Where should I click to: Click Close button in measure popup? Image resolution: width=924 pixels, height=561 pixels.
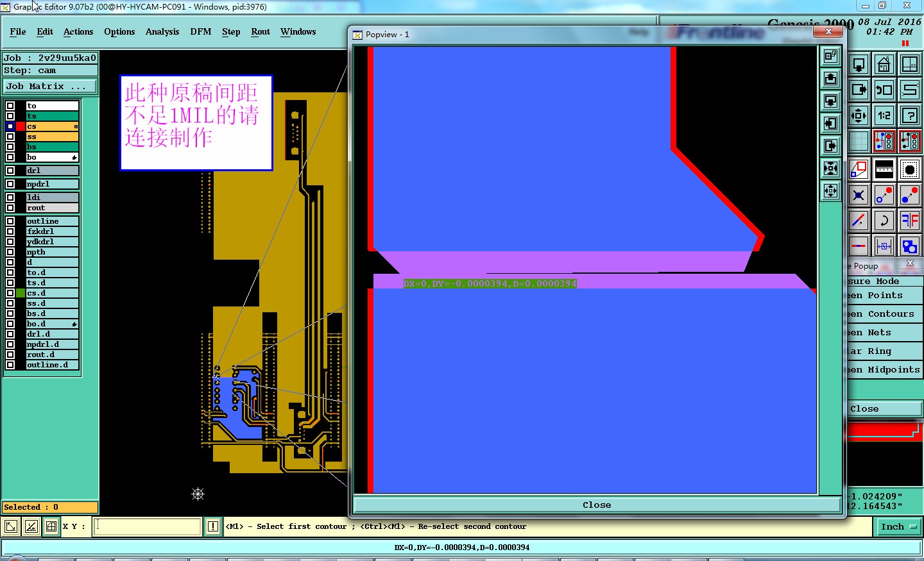pyautogui.click(x=884, y=409)
